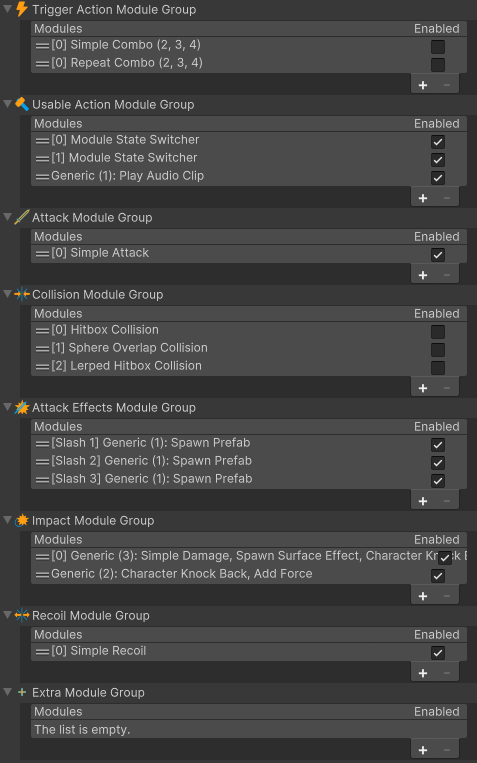The width and height of the screenshot is (477, 763).
Task: Add a module to Extra Module Group
Action: 423,750
